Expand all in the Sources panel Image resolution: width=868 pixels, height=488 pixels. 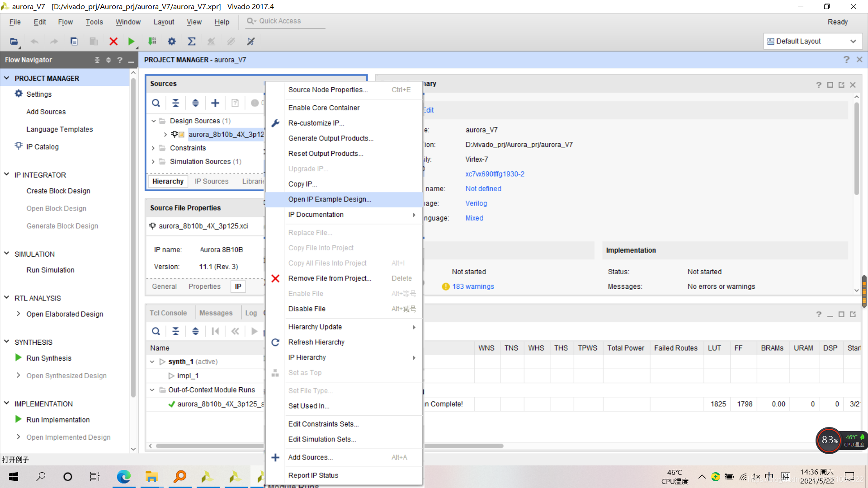(195, 103)
